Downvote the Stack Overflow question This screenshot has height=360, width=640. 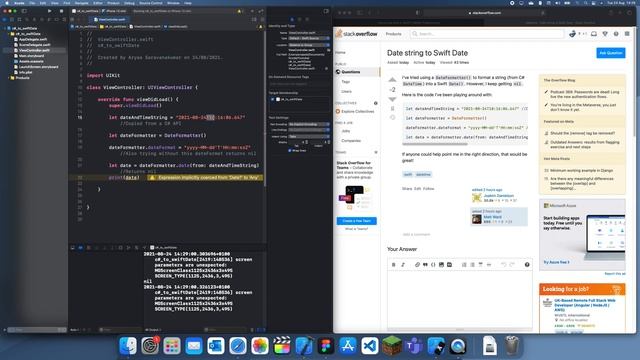pyautogui.click(x=392, y=99)
